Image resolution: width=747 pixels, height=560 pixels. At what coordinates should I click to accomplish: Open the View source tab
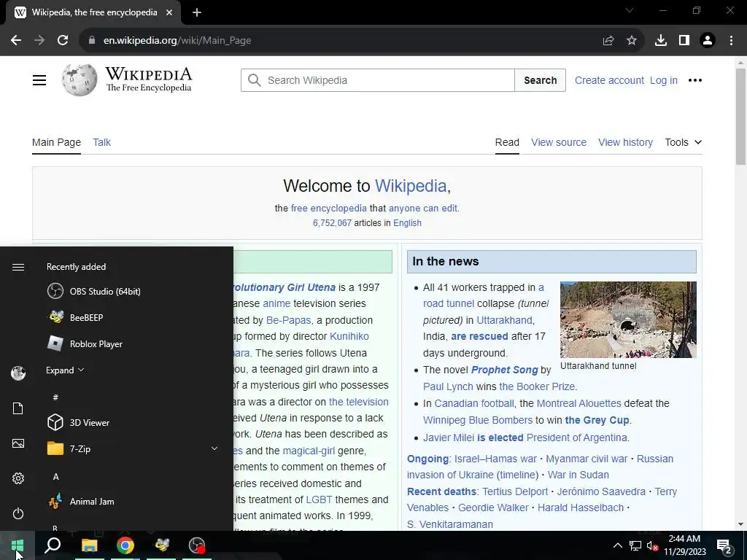[x=558, y=142]
